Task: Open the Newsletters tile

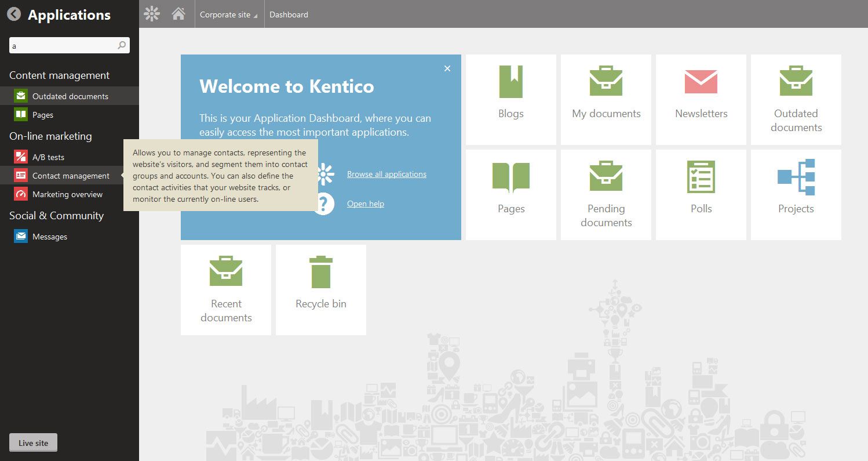Action: [x=701, y=100]
